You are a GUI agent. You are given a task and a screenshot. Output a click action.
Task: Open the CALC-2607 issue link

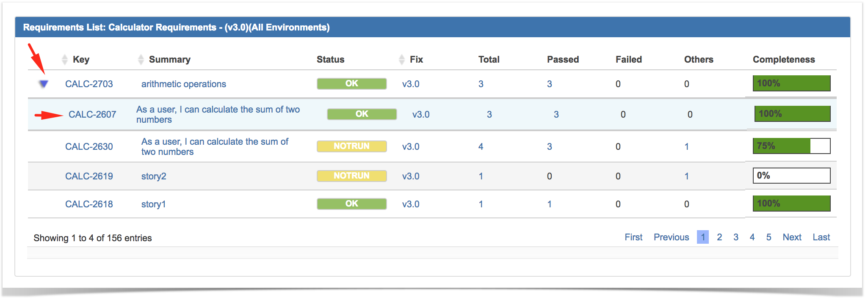[92, 114]
